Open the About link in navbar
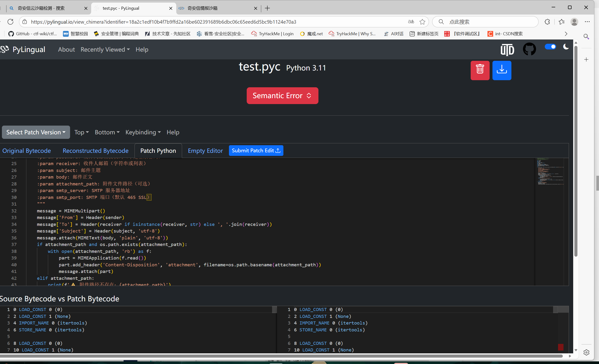 click(66, 49)
